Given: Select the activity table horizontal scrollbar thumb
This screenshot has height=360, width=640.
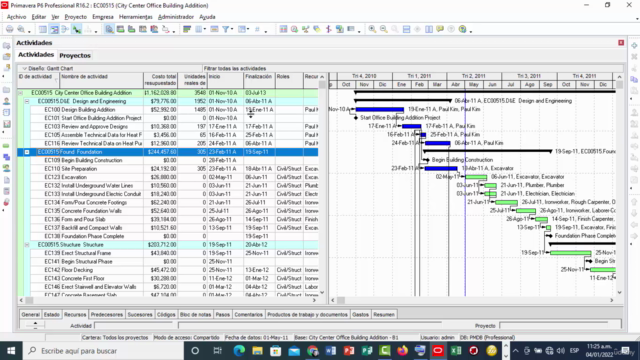Looking at the screenshot, I should [29, 300].
